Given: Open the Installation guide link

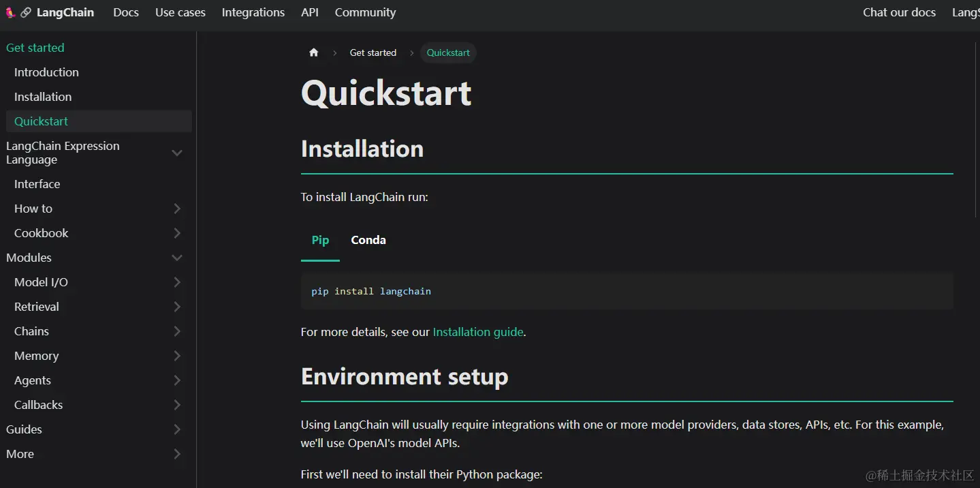Looking at the screenshot, I should [x=478, y=332].
